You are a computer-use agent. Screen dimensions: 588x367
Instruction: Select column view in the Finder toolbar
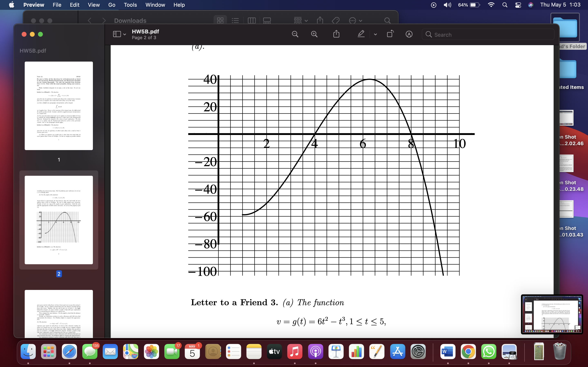pos(252,21)
